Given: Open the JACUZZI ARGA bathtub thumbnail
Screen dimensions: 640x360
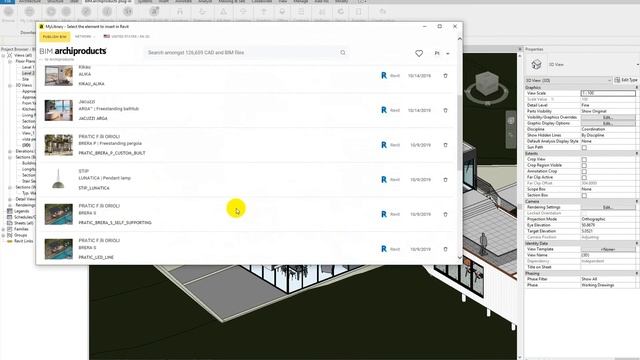Looking at the screenshot, I should (59, 110).
